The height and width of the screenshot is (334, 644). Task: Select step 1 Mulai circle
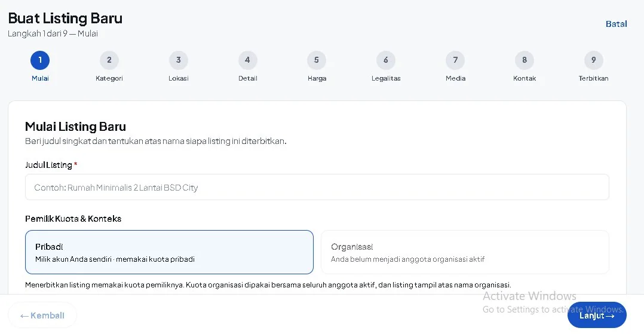point(40,60)
